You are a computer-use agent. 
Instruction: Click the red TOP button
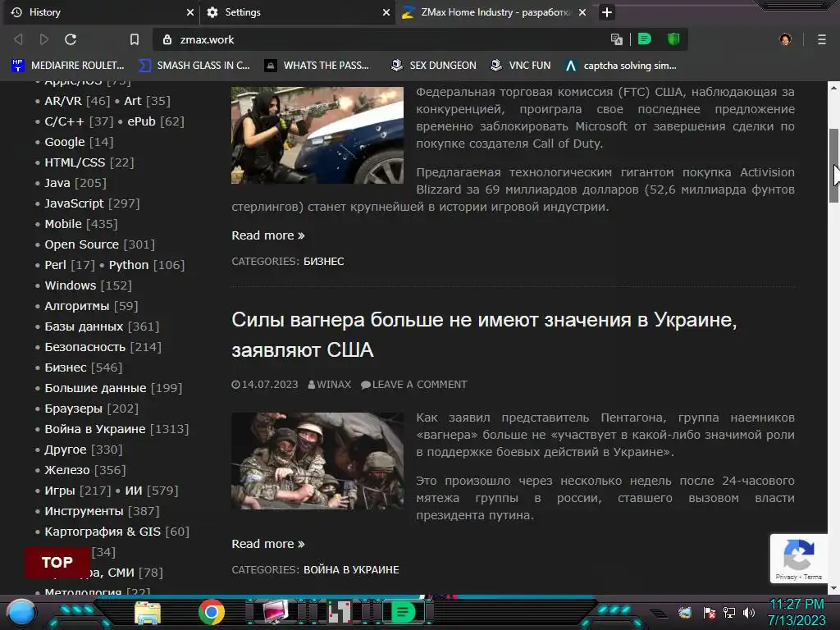point(57,563)
